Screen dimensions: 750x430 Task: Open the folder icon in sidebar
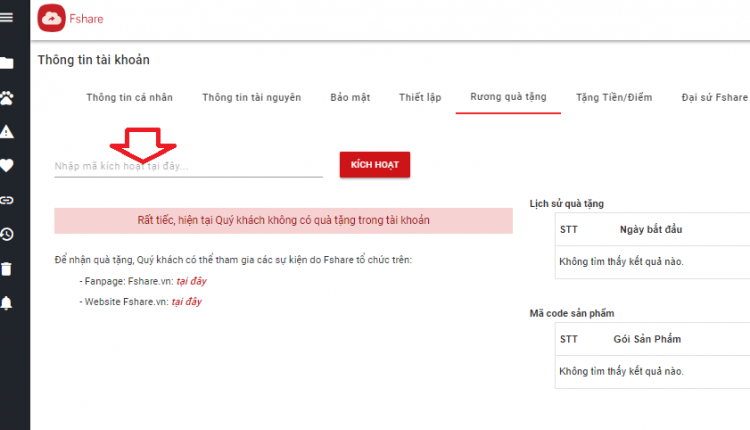coord(6,63)
